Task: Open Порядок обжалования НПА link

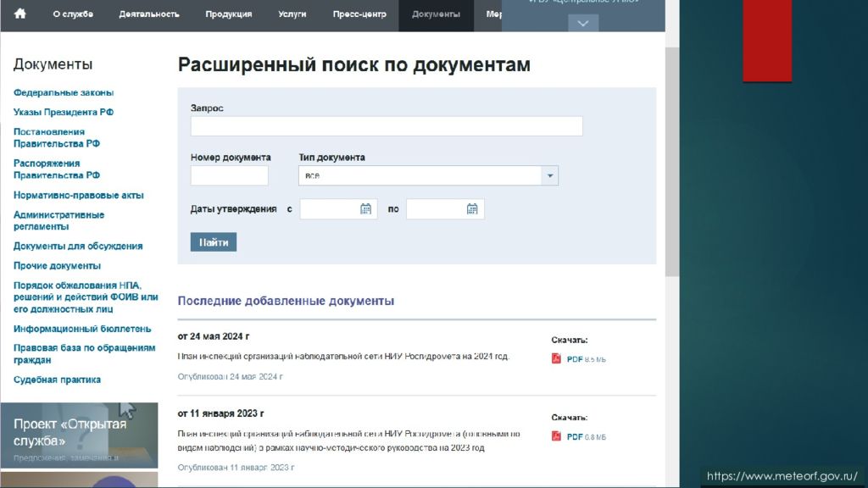Action: click(x=86, y=297)
